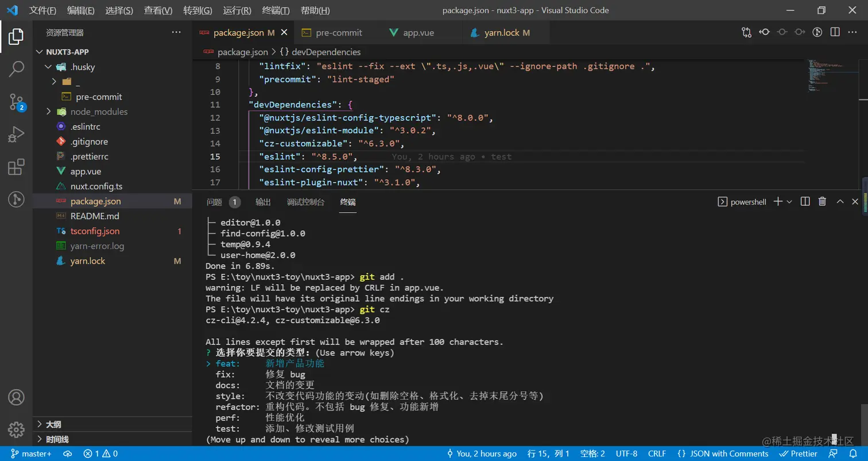Toggle maximized terminal panel size
The height and width of the screenshot is (461, 868).
[x=840, y=202]
